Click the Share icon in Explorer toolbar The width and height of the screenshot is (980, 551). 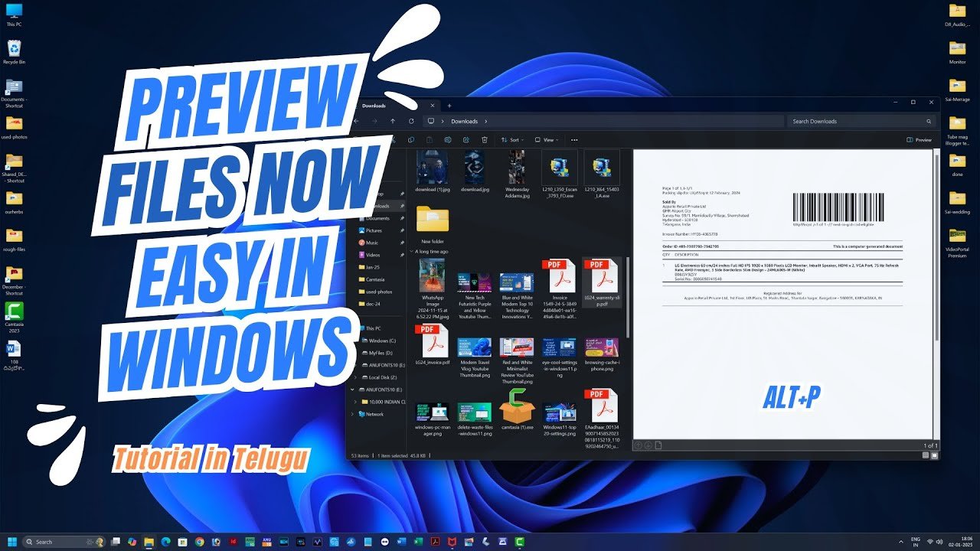click(x=466, y=140)
